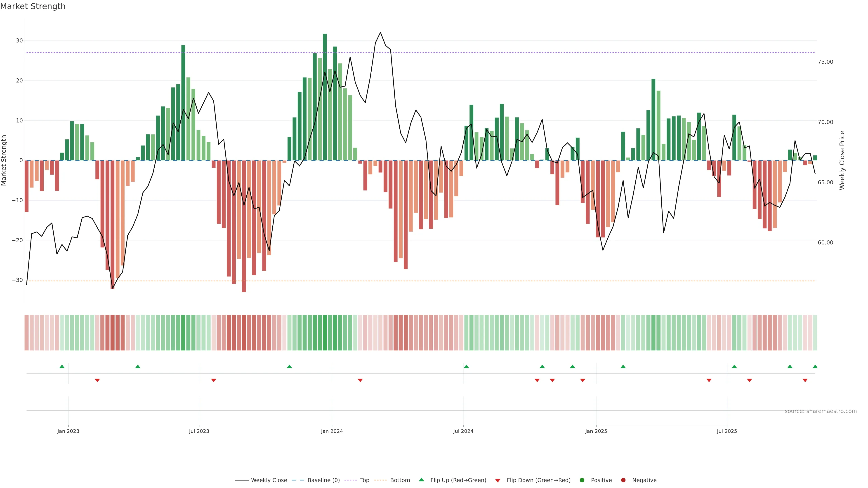Click the 75.00 right axis tick label
Image resolution: width=868 pixels, height=488 pixels.
click(x=825, y=62)
